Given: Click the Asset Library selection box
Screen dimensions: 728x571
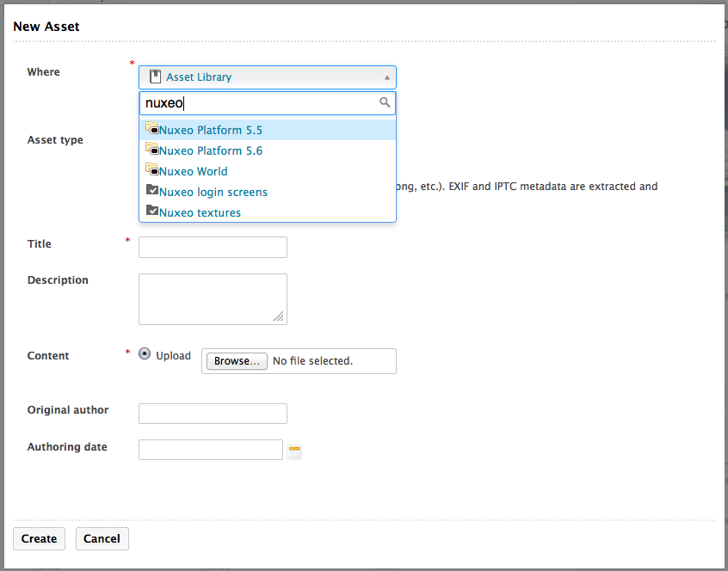Looking at the screenshot, I should pyautogui.click(x=268, y=77).
